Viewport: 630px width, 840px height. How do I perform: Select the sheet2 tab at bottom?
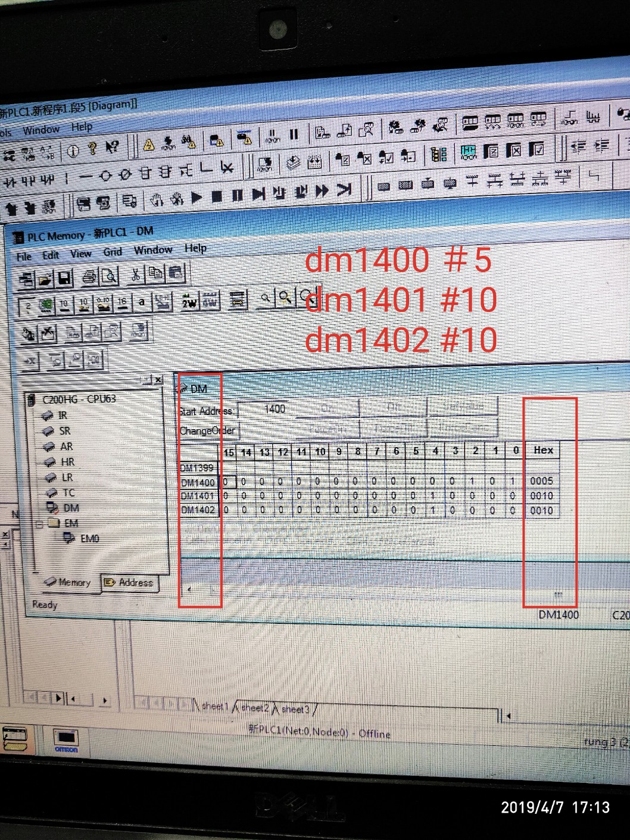tap(255, 708)
